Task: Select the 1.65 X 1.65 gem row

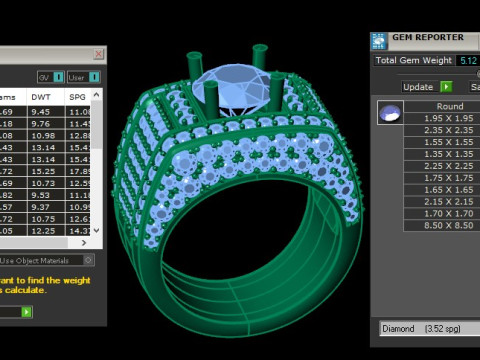Action: click(448, 190)
